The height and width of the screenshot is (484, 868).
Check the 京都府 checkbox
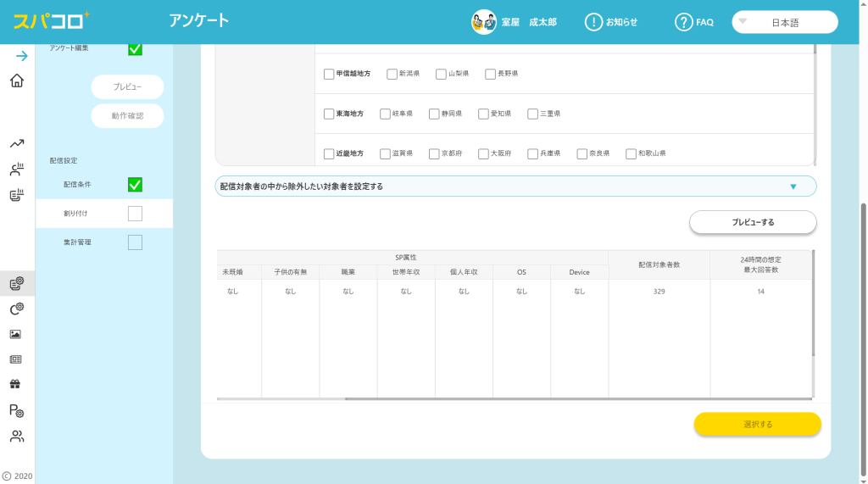click(434, 153)
